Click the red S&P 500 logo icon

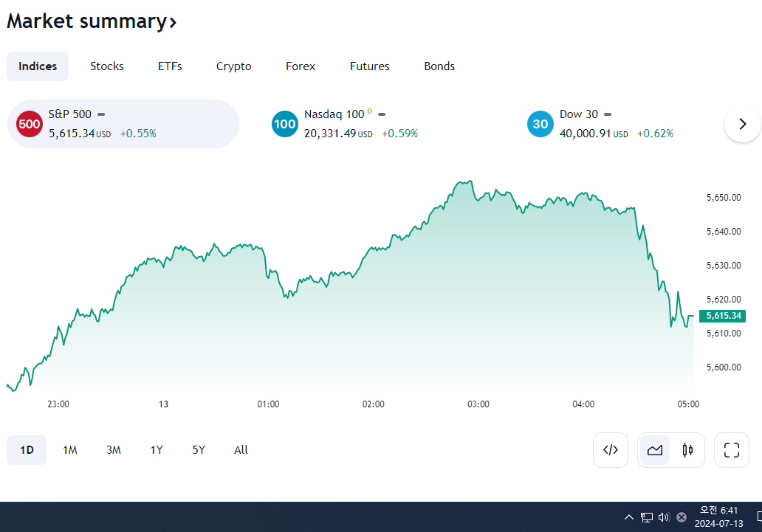coord(30,124)
